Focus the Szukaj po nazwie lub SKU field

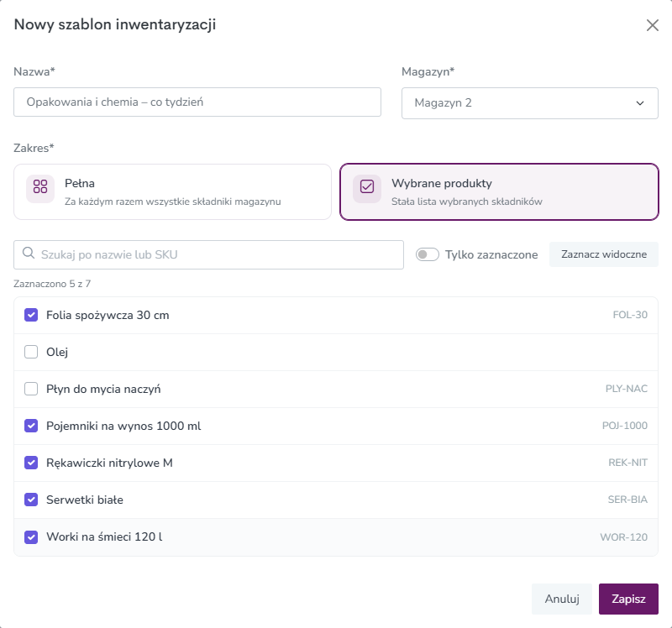208,255
